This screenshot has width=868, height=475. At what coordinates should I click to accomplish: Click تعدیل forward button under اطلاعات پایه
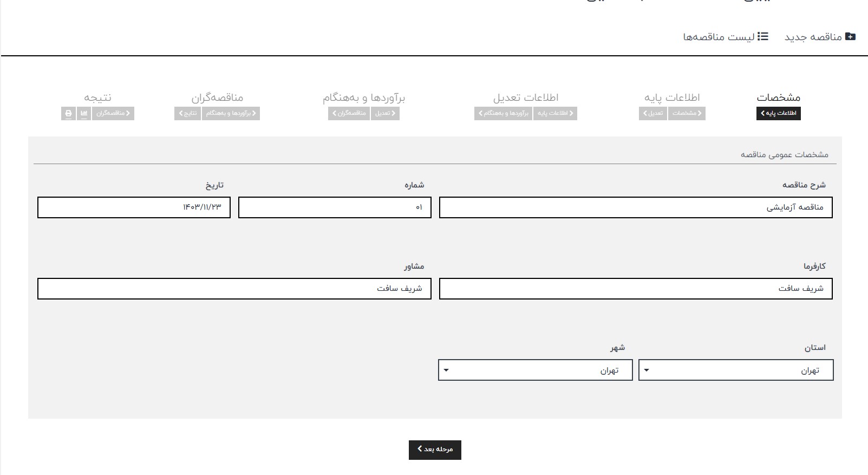652,113
